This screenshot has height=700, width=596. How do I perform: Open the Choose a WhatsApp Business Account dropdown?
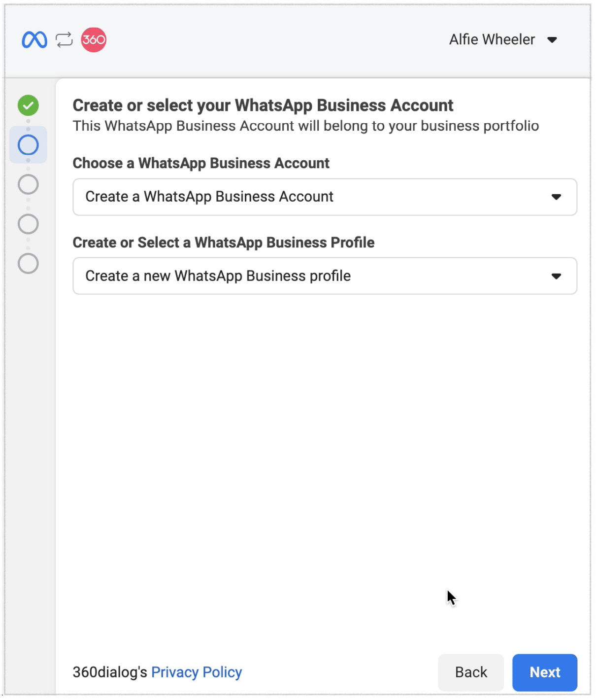click(x=325, y=197)
